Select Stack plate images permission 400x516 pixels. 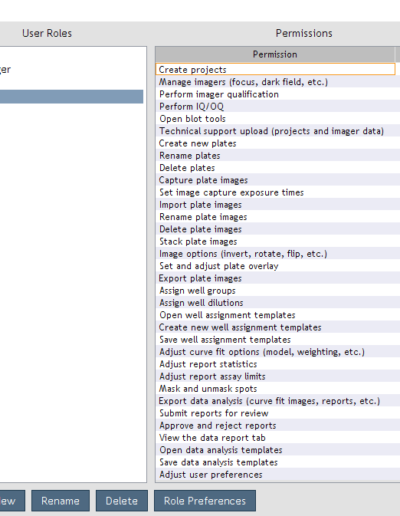pyautogui.click(x=278, y=241)
